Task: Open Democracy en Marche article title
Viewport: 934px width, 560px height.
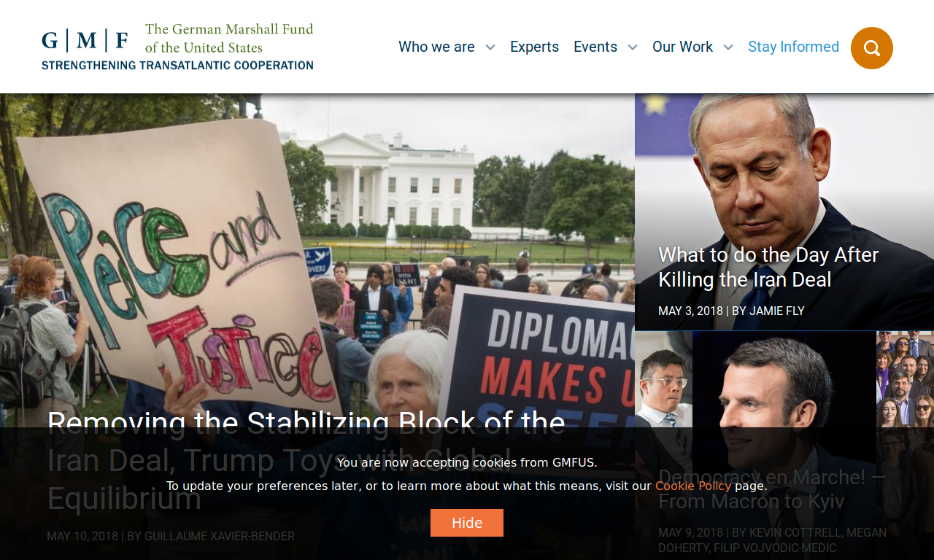Action: click(x=771, y=489)
